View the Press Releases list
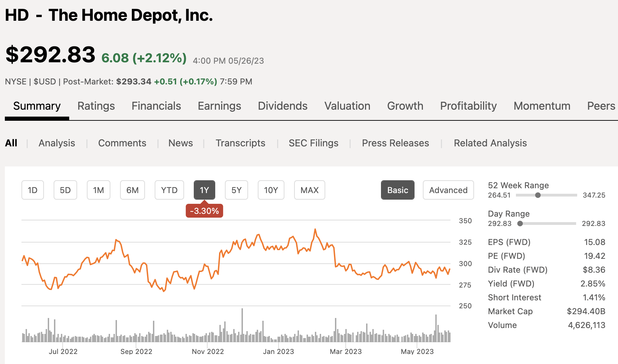 coord(395,143)
